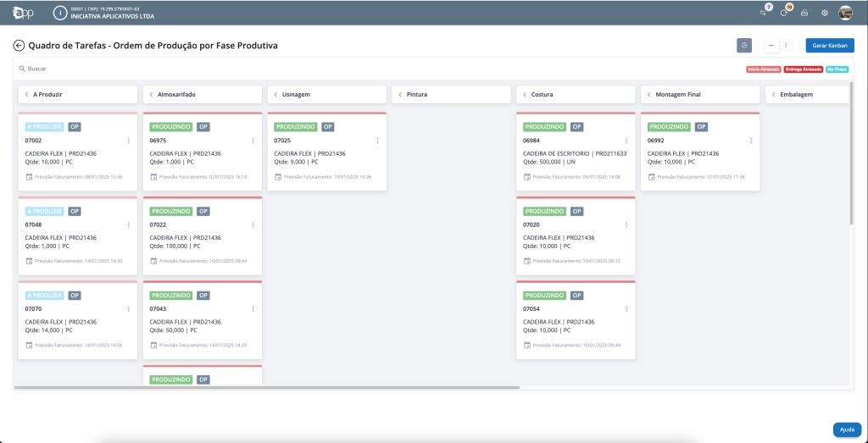
Task: Open the three-dot menu on card 07025
Action: [x=377, y=141]
